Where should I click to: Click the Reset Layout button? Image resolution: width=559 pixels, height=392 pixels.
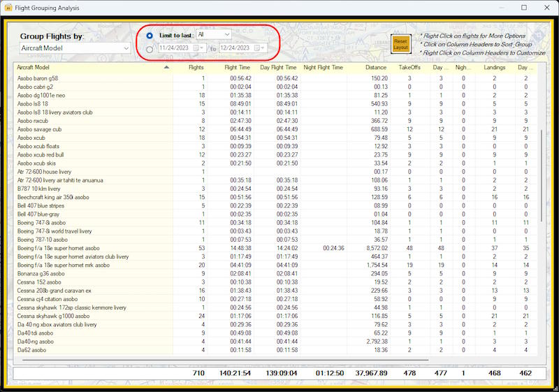click(x=400, y=44)
